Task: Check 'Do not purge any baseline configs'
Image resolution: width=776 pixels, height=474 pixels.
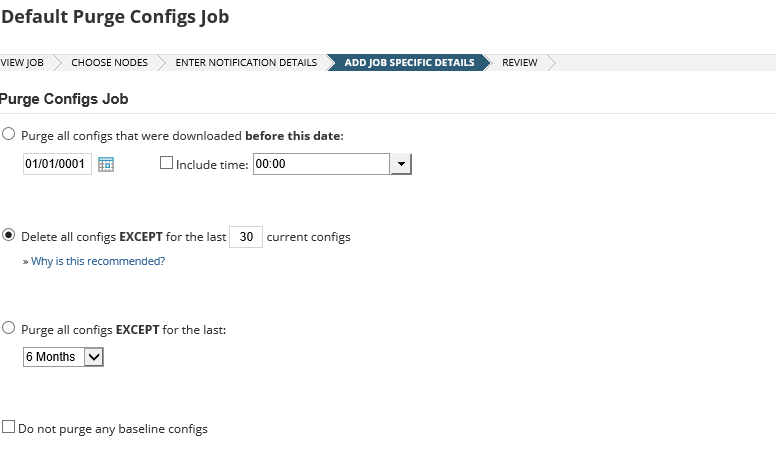Action: point(9,427)
